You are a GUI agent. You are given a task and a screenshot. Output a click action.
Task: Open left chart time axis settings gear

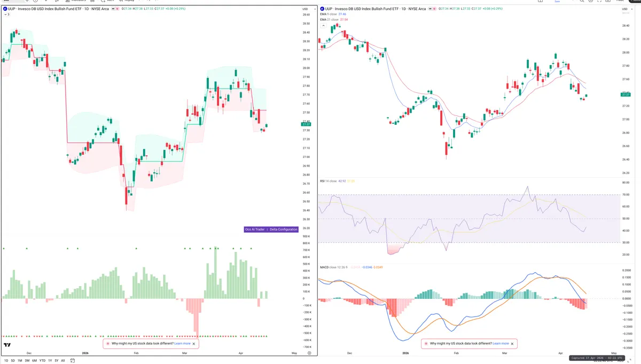[309, 353]
